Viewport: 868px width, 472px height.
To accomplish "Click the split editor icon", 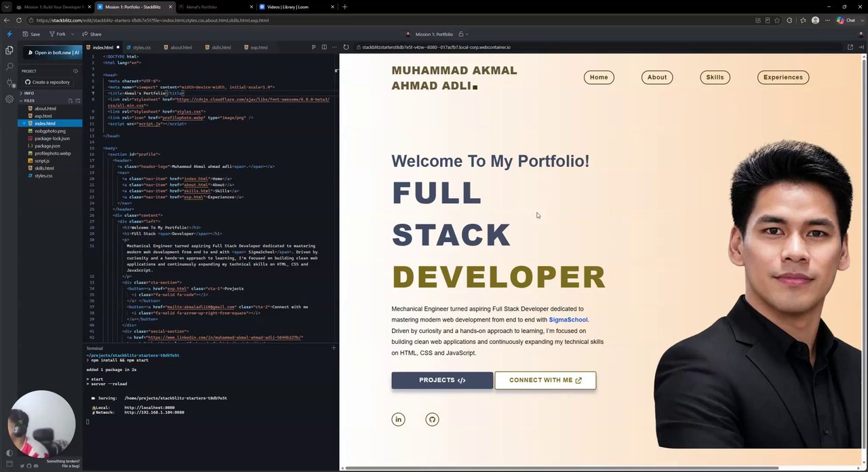I will pos(324,47).
